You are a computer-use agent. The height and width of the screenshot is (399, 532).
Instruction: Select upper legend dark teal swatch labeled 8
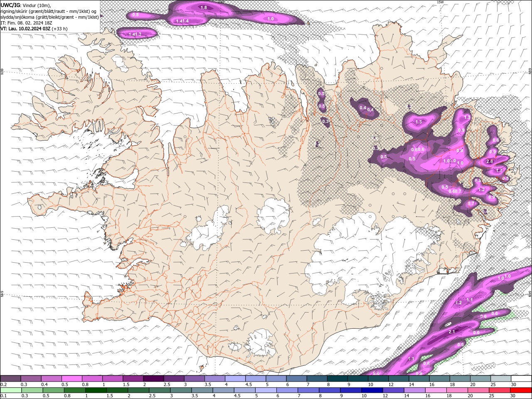(337, 379)
